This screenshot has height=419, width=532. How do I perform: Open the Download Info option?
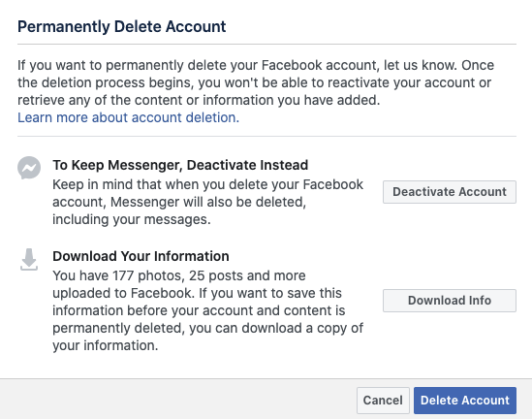(450, 301)
